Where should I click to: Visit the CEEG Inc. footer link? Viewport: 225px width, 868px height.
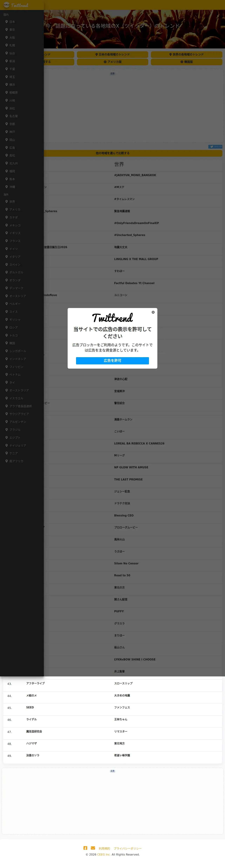click(104, 854)
